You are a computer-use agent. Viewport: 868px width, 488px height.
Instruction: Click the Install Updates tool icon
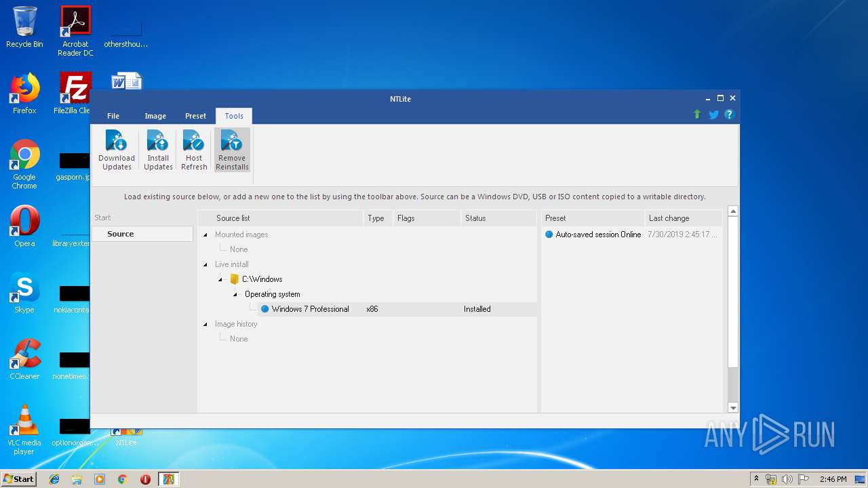click(x=158, y=141)
